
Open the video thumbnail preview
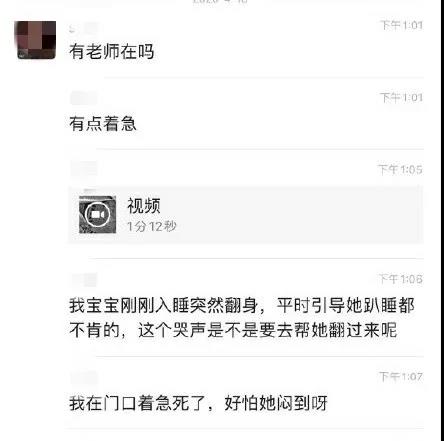(x=97, y=214)
